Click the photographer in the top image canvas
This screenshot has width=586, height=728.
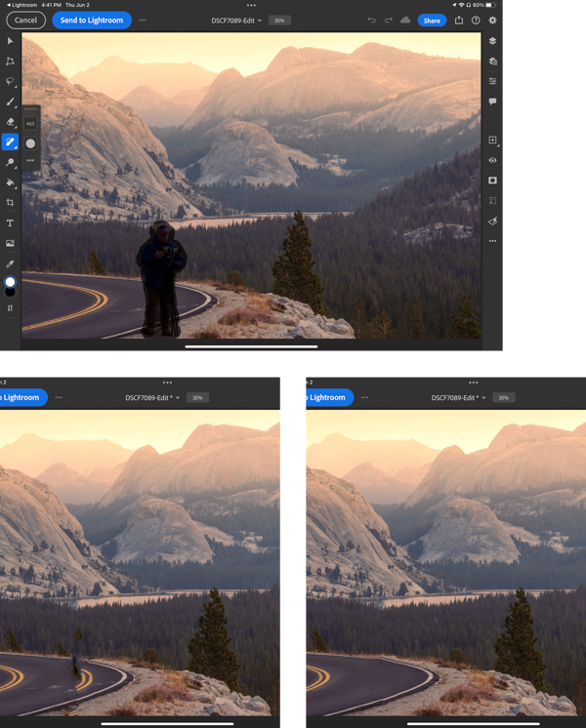(161, 278)
